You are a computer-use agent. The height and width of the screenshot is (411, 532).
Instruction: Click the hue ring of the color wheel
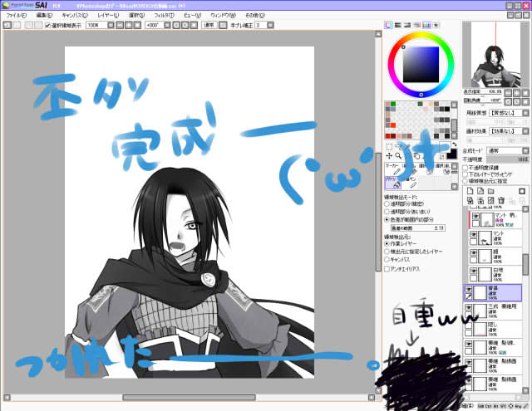tap(421, 35)
